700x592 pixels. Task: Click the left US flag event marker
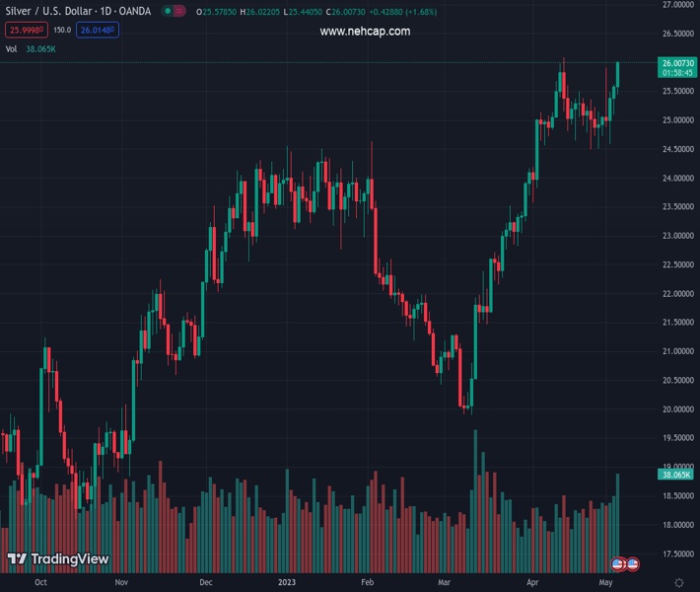[x=618, y=563]
